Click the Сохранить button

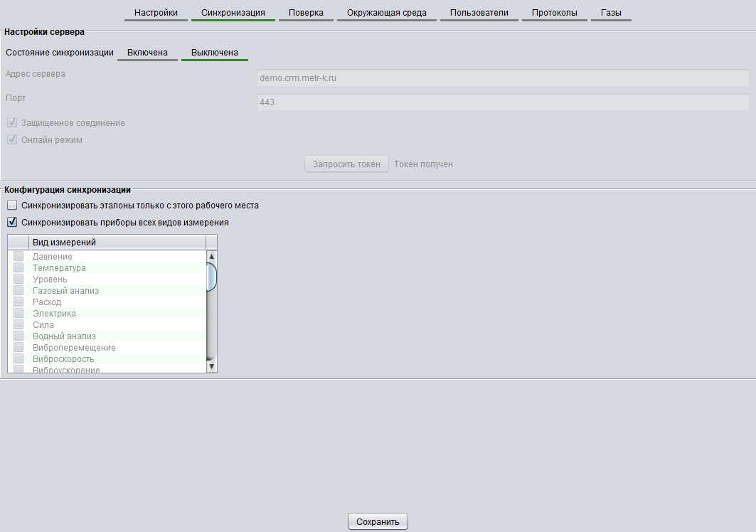coord(378,521)
